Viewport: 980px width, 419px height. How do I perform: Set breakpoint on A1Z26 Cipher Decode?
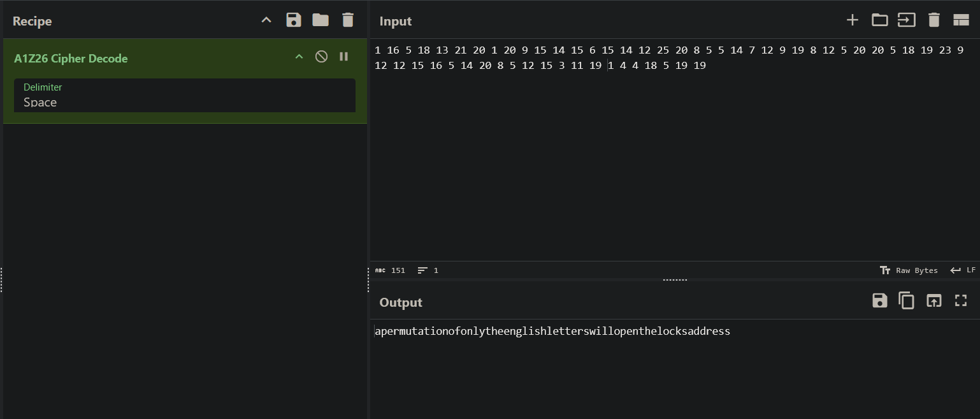point(344,57)
